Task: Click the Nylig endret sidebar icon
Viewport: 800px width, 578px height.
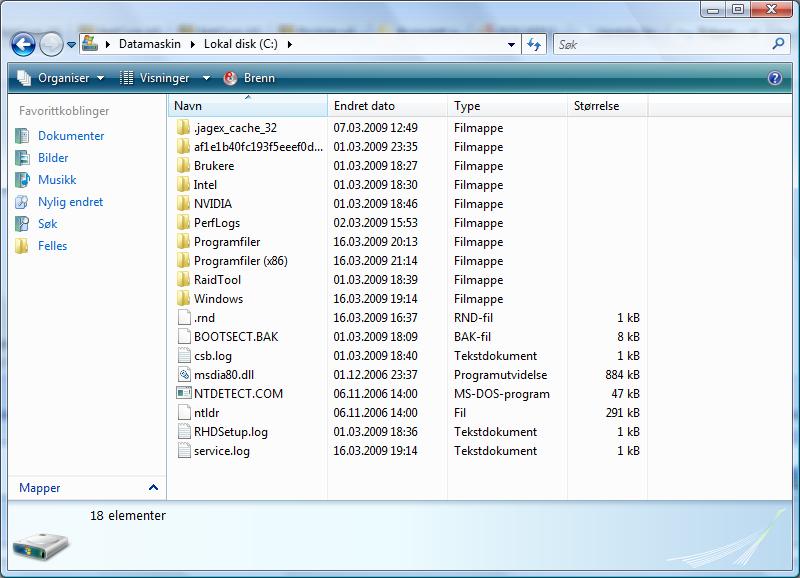Action: click(x=22, y=202)
